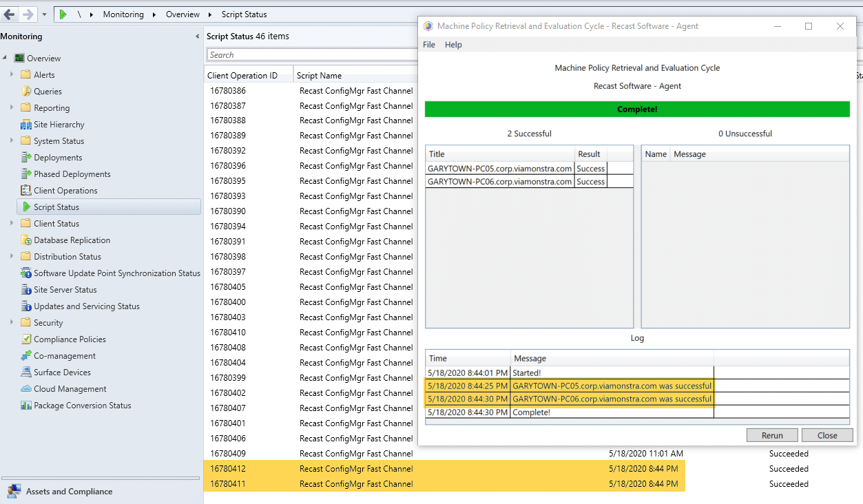Collapse the Overview tree node

(x=6, y=58)
